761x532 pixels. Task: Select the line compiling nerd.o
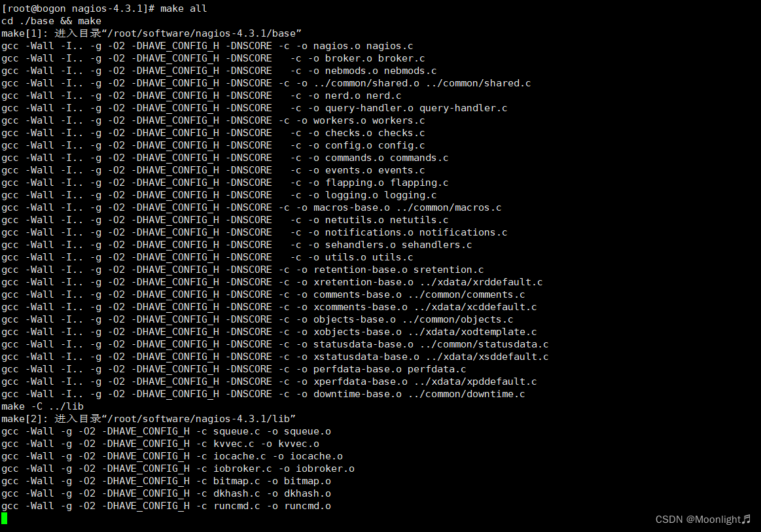point(202,96)
